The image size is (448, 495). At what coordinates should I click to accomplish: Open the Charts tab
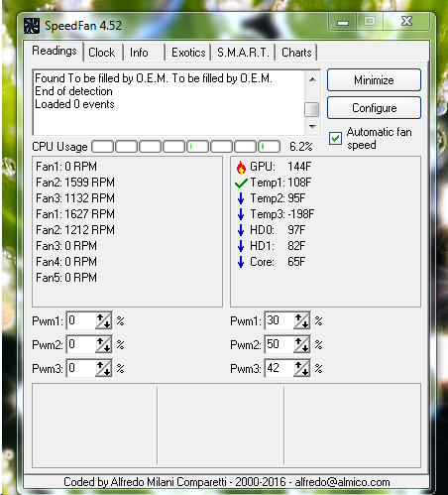[x=296, y=53]
